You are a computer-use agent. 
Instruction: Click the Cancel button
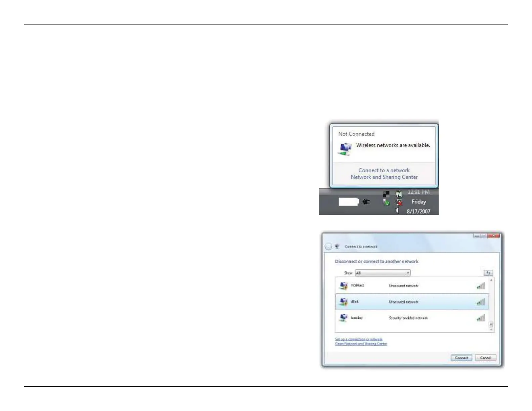[486, 358]
